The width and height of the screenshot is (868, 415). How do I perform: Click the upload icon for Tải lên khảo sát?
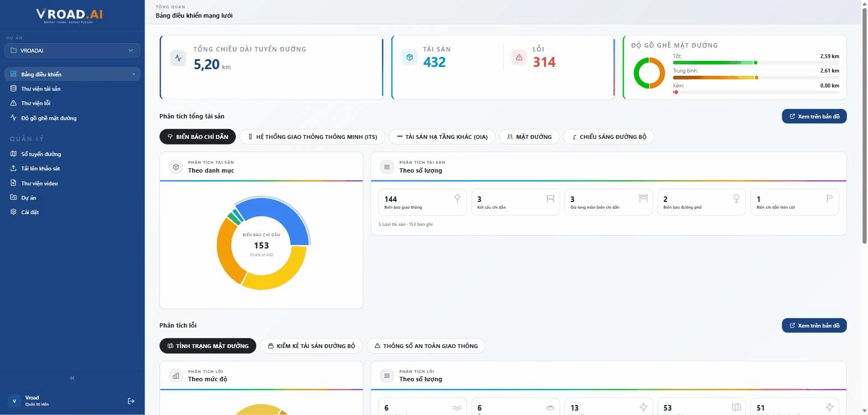tap(14, 168)
